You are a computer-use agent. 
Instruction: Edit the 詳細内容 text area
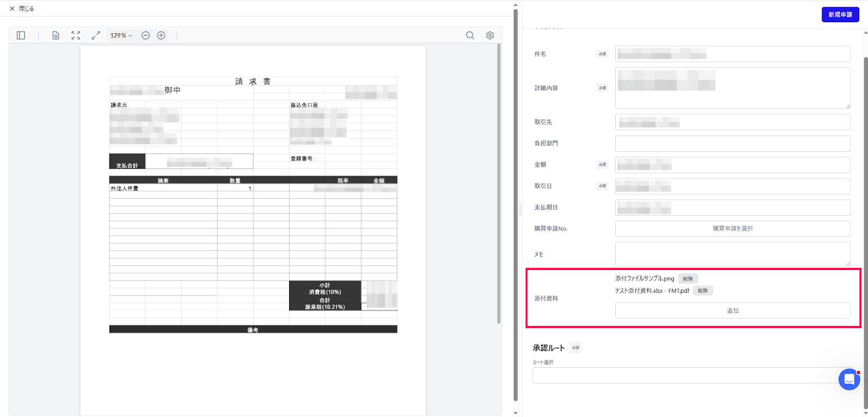click(x=732, y=88)
